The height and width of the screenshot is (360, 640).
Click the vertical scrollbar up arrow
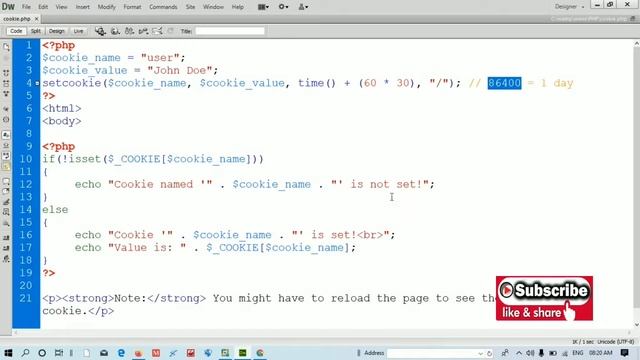(x=636, y=43)
